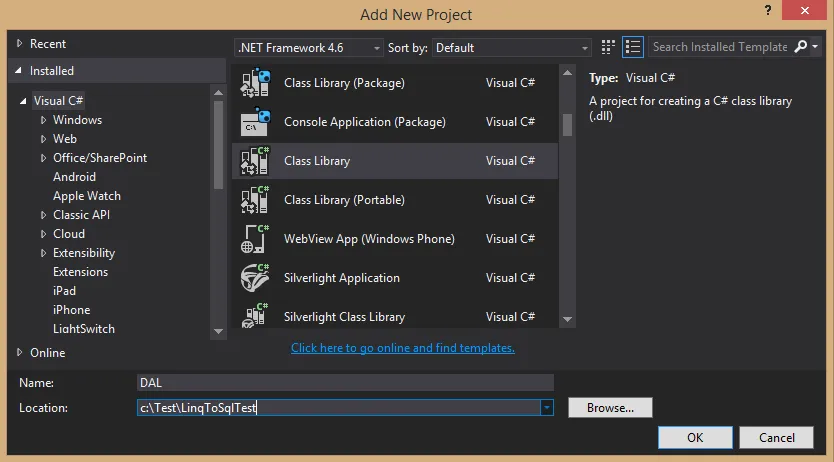The image size is (834, 462).
Task: Open the online templates link
Action: [403, 348]
